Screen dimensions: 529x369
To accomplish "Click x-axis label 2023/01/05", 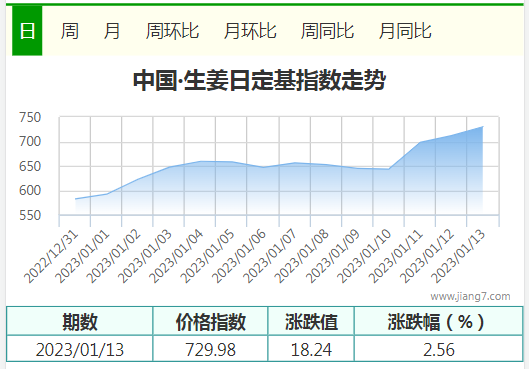I will coord(207,256).
